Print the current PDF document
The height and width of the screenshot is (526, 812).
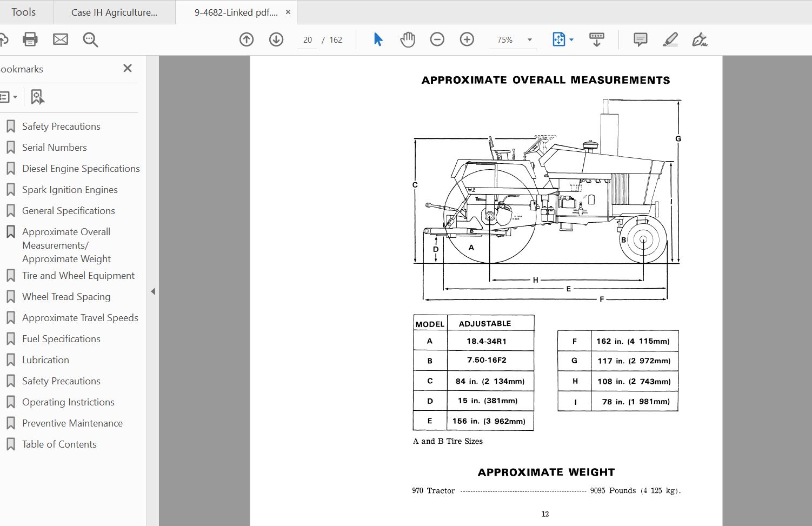pos(30,39)
